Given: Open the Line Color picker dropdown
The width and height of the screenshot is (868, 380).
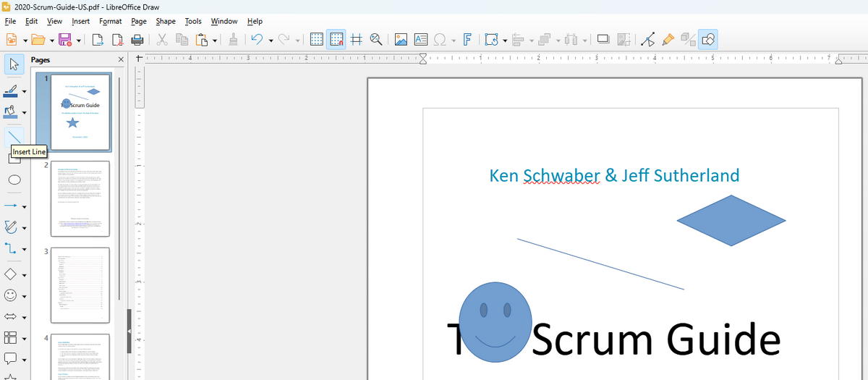Looking at the screenshot, I should (x=25, y=92).
